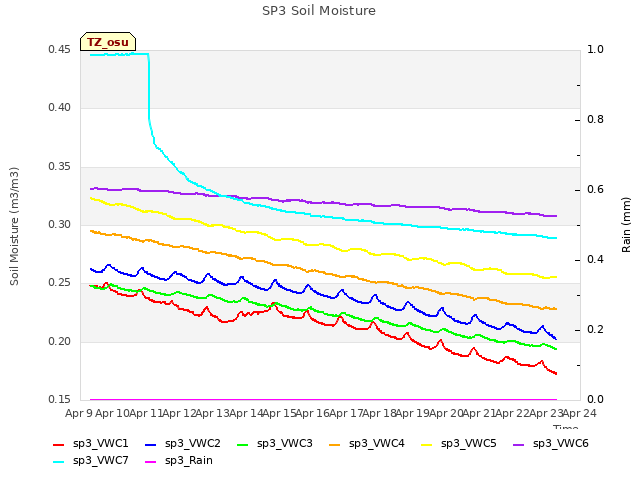Click the TZ_osu annotation label
This screenshot has height=480, width=640.
tap(108, 42)
